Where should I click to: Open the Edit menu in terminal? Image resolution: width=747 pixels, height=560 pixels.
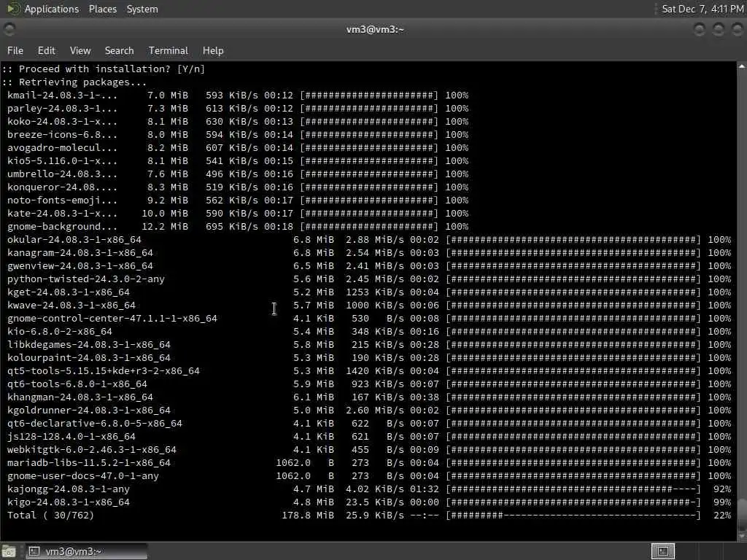[46, 50]
